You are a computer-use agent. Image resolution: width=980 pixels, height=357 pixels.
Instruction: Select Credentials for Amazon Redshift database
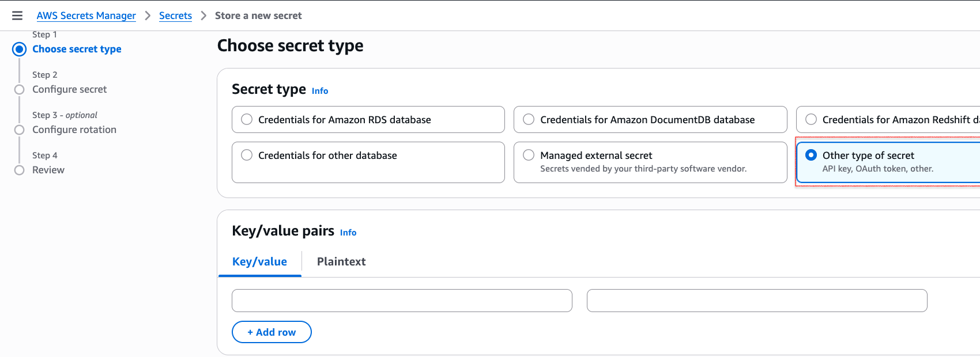(811, 119)
